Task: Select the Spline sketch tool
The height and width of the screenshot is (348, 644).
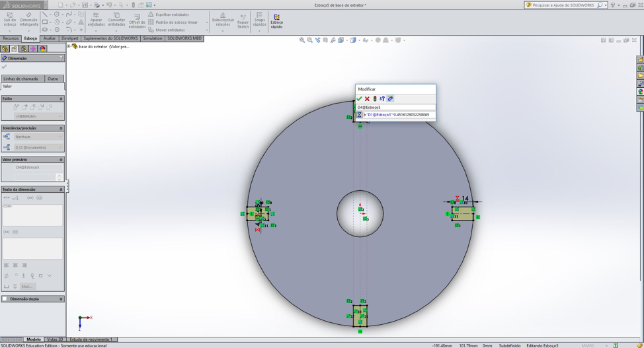Action: pyautogui.click(x=69, y=15)
